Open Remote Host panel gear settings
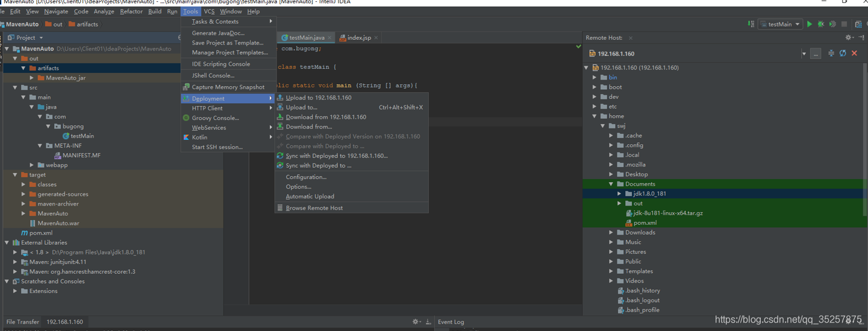 [849, 37]
